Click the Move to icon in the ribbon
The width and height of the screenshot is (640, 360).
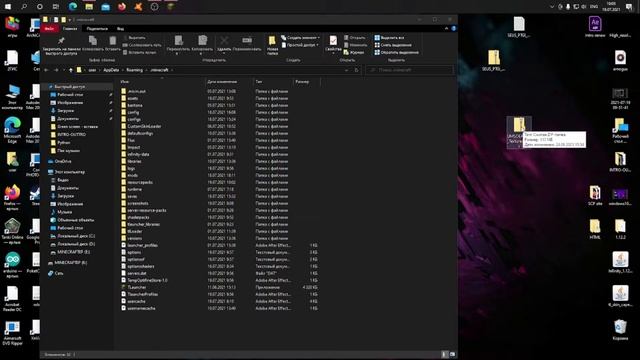(x=178, y=40)
